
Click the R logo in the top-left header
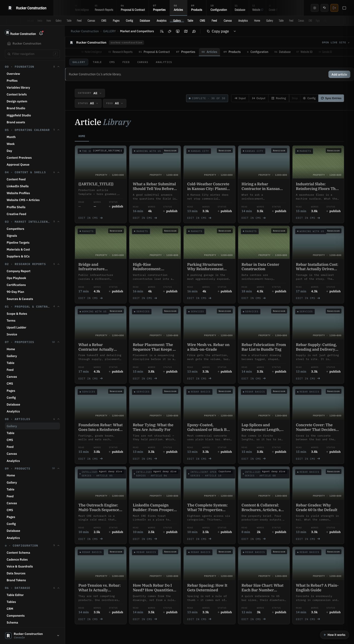[x=10, y=8]
